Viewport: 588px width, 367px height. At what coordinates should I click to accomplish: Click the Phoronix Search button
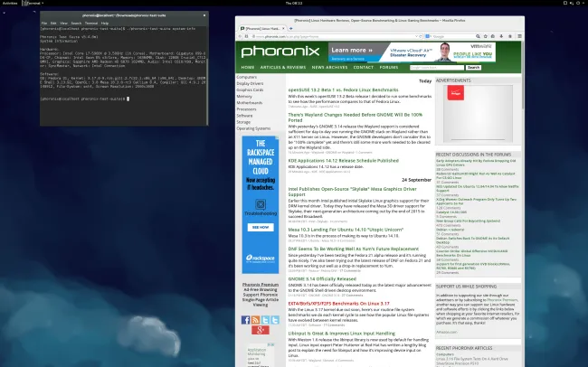click(473, 68)
